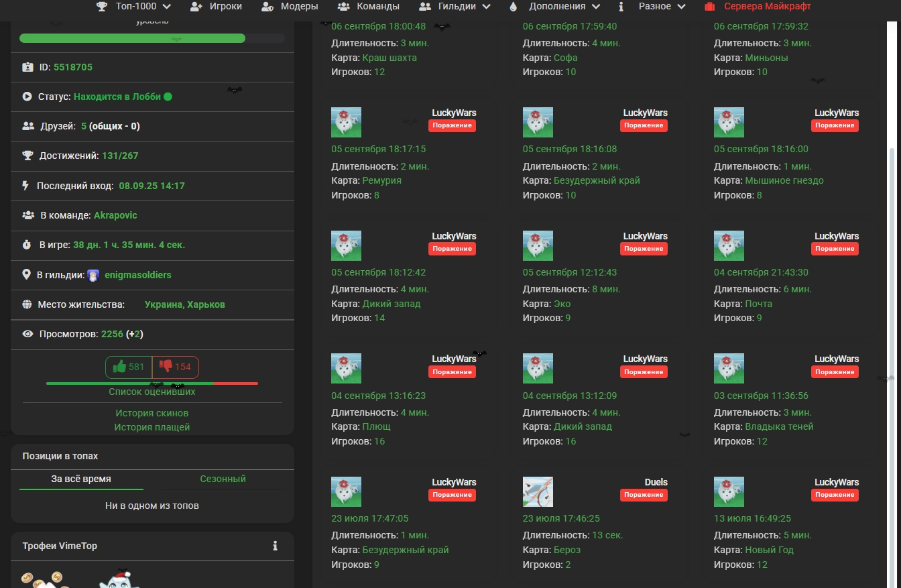Click the level progress bar
This screenshot has width=901, height=588.
(x=152, y=38)
